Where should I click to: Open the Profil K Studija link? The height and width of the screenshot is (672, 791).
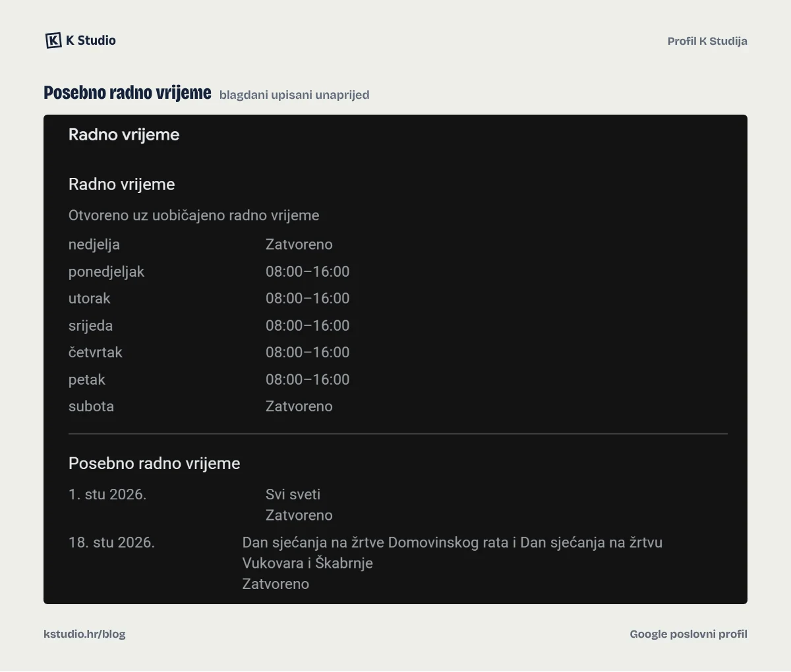tap(707, 41)
